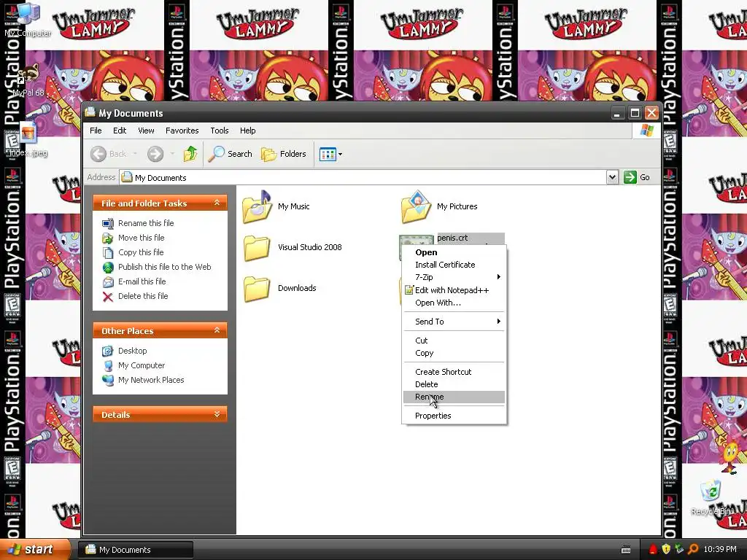Screen dimensions: 747x560
Task: Choose Copy in the context menu
Action: pyautogui.click(x=454, y=353)
